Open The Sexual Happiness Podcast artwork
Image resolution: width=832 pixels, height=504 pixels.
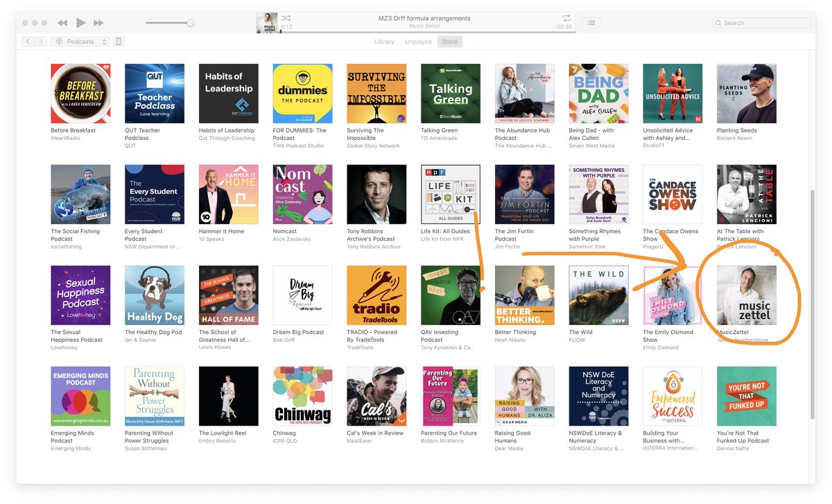pyautogui.click(x=80, y=295)
